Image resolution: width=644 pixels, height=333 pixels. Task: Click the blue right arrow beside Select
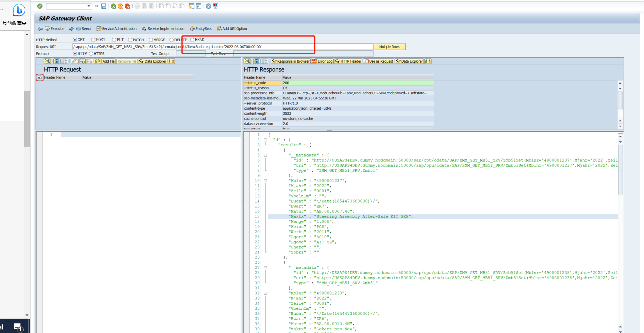[x=71, y=29]
